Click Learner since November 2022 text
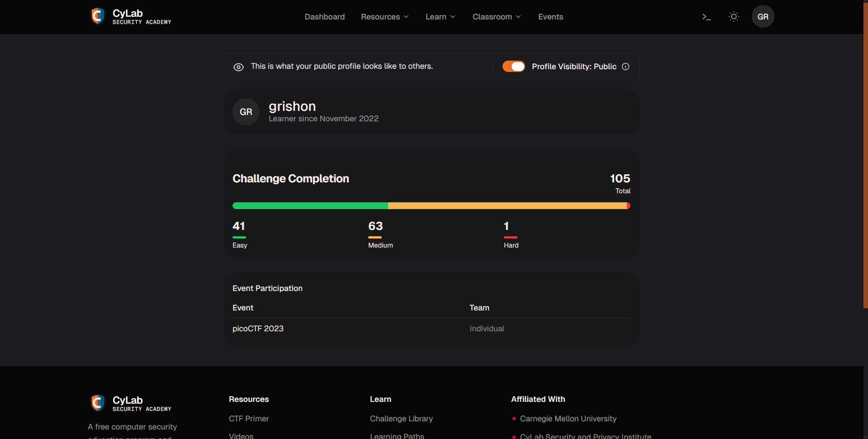The width and height of the screenshot is (868, 439). pyautogui.click(x=323, y=119)
